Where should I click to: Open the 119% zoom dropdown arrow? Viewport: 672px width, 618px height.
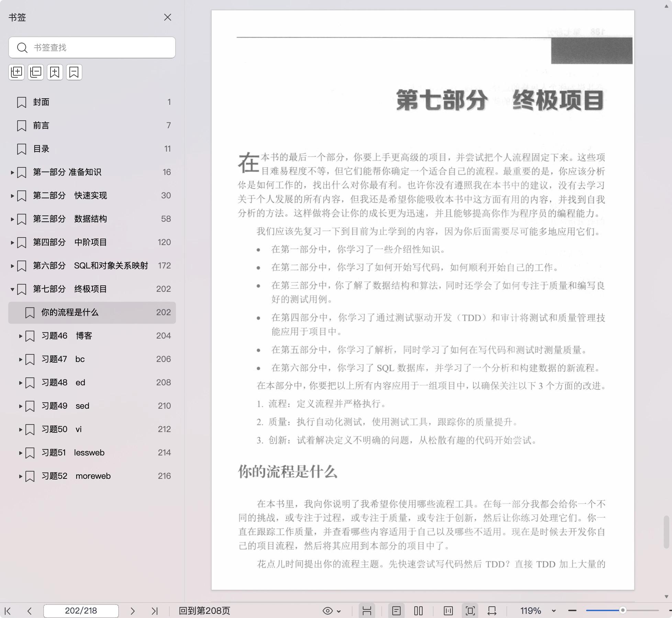coord(554,611)
